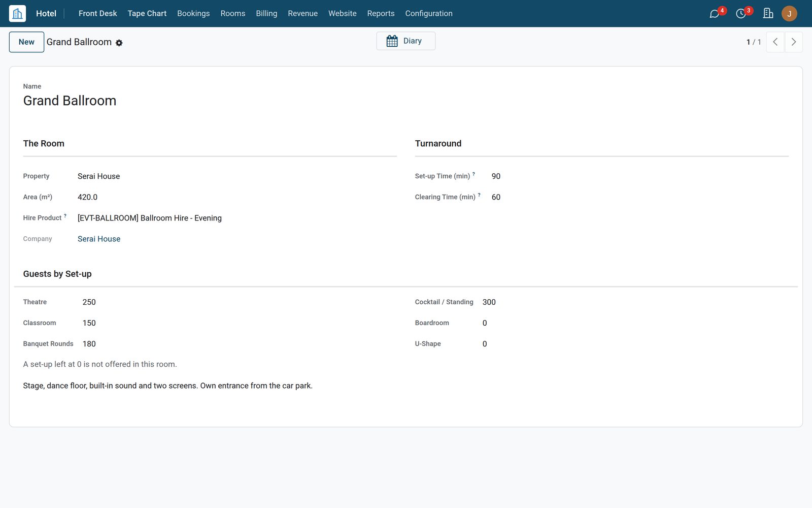Open the Hotel app home icon
The image size is (812, 508).
click(x=17, y=13)
